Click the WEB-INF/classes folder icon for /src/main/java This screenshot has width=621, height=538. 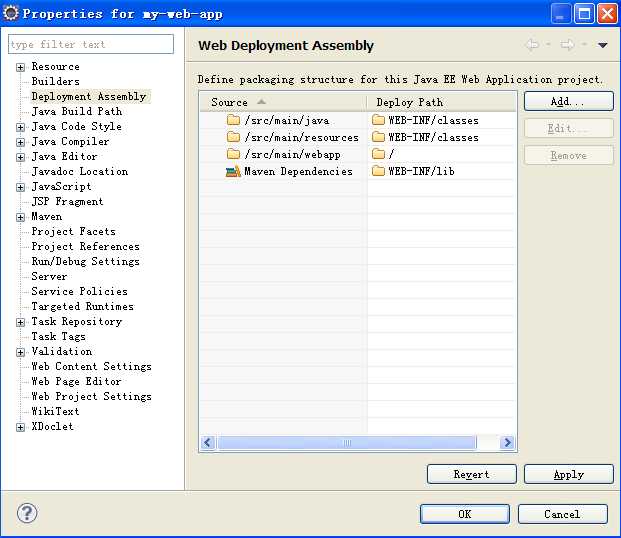378,120
